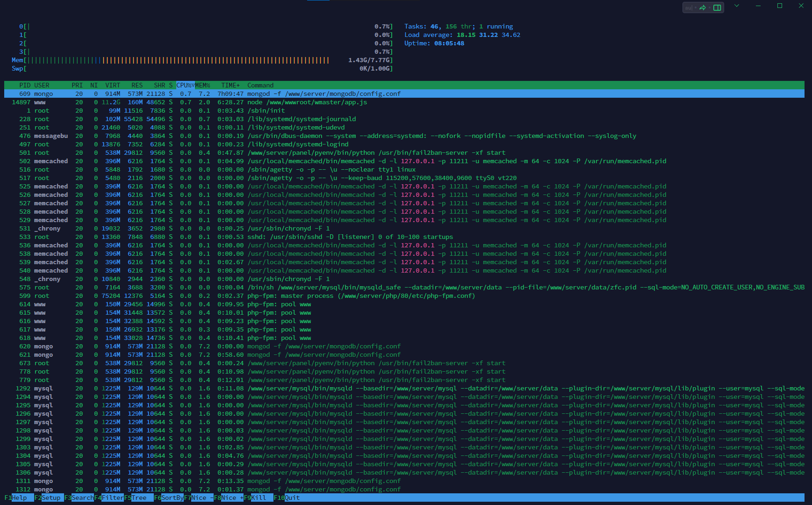Click the Mem usage meter bar
812x505 pixels.
tap(178, 60)
